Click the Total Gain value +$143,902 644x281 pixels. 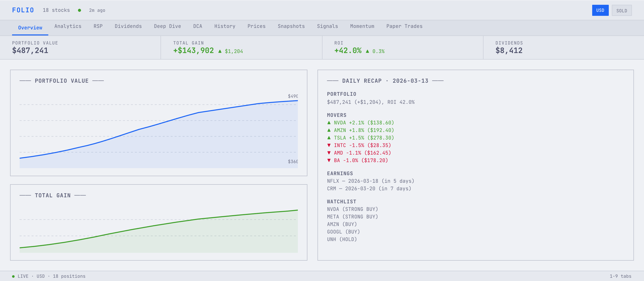193,51
